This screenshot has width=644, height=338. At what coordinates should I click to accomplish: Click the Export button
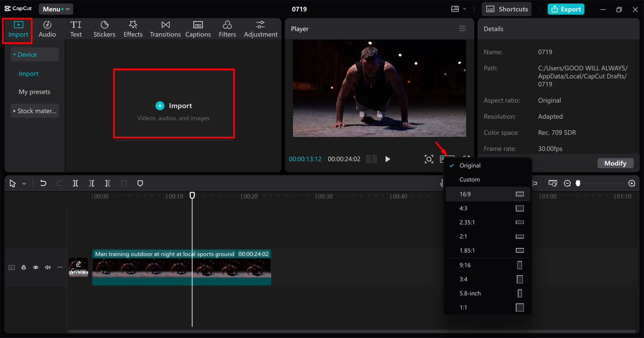click(566, 9)
